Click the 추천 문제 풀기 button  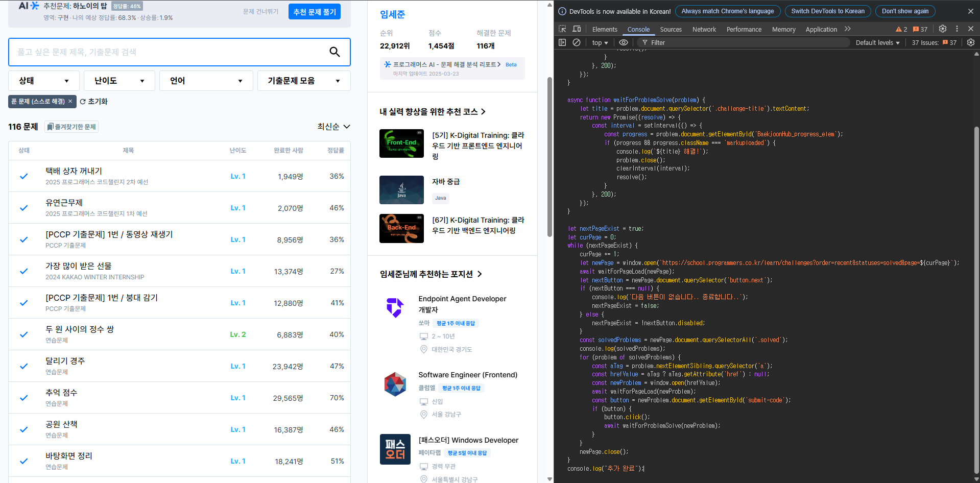[x=315, y=12]
